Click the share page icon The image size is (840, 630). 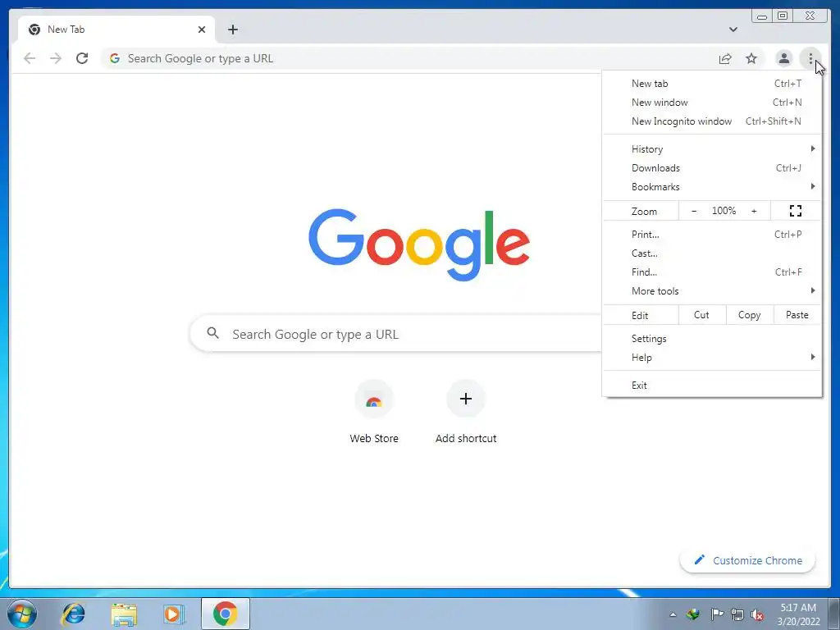click(725, 58)
